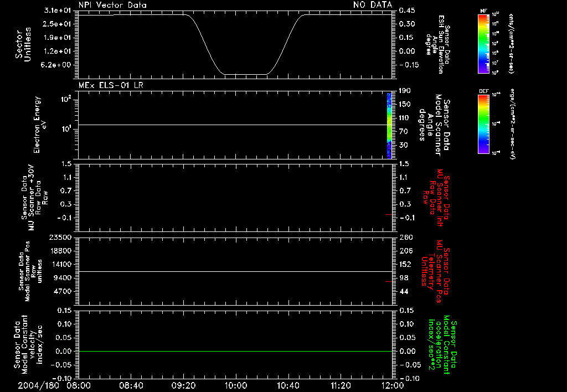Click the 98 telemetry tick label
Viewport: 567px width, 392px height.
(x=404, y=278)
